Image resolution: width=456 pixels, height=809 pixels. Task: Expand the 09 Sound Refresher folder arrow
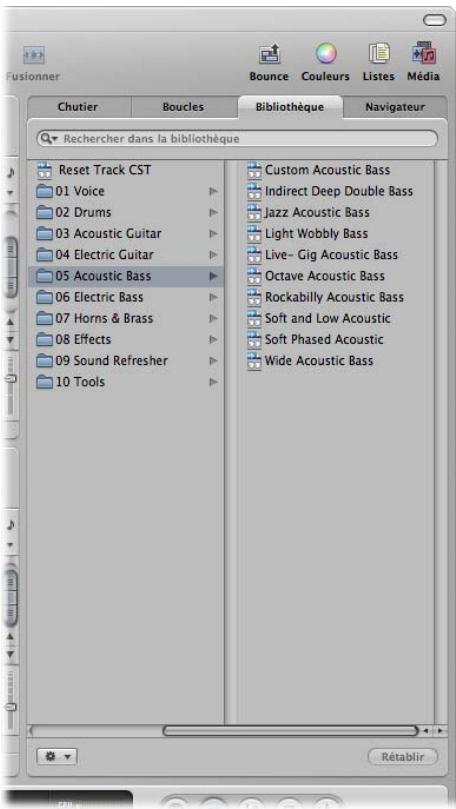[213, 361]
